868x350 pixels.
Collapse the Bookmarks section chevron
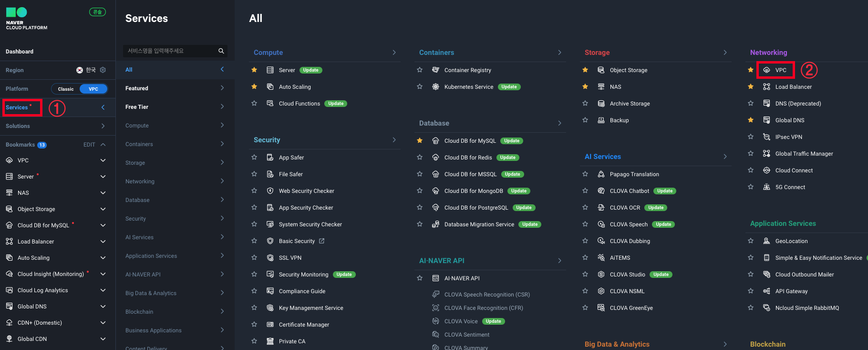103,145
